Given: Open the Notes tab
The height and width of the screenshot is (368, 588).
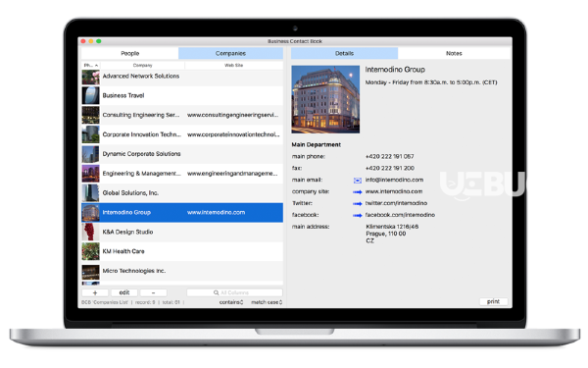Looking at the screenshot, I should (x=454, y=53).
